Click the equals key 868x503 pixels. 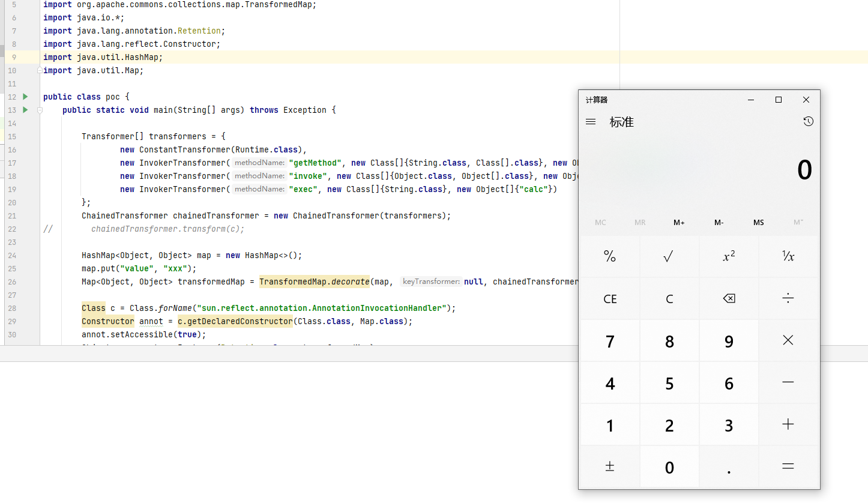pyautogui.click(x=788, y=466)
